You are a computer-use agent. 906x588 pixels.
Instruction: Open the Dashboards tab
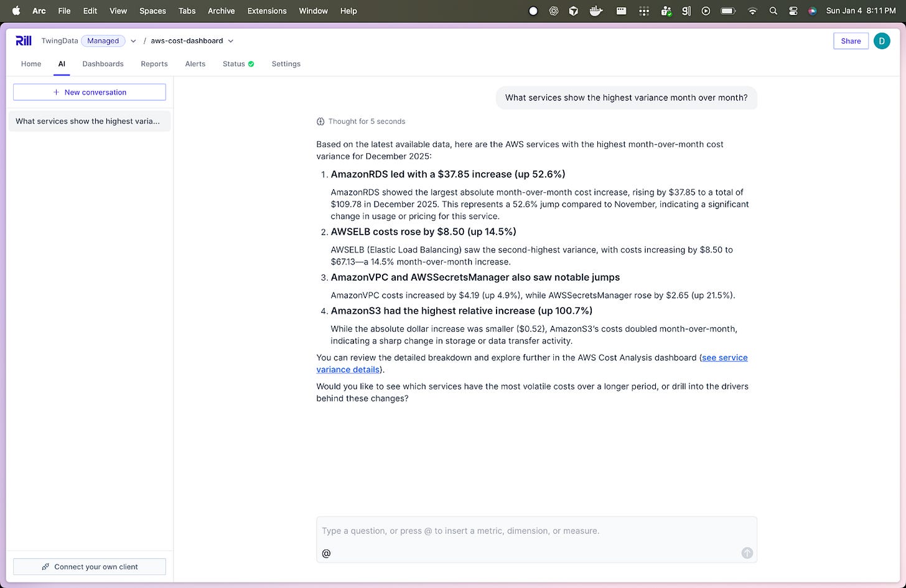pos(103,63)
